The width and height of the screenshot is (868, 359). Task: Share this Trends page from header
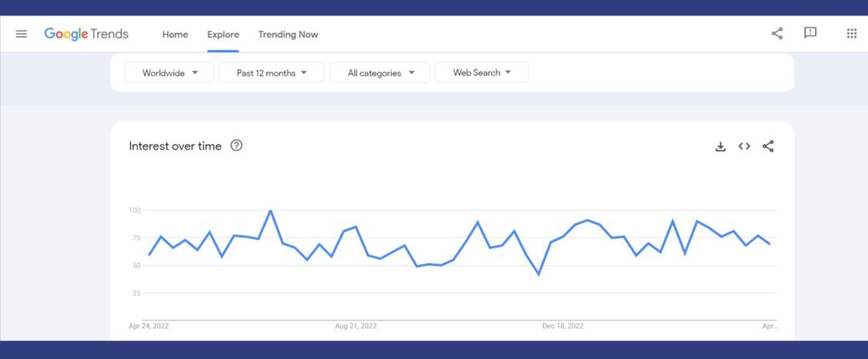pos(777,33)
